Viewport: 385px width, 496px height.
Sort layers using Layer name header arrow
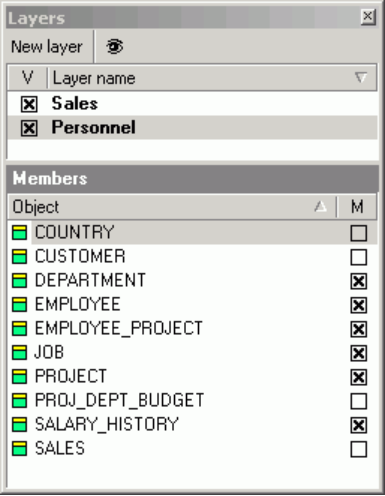click(x=361, y=78)
